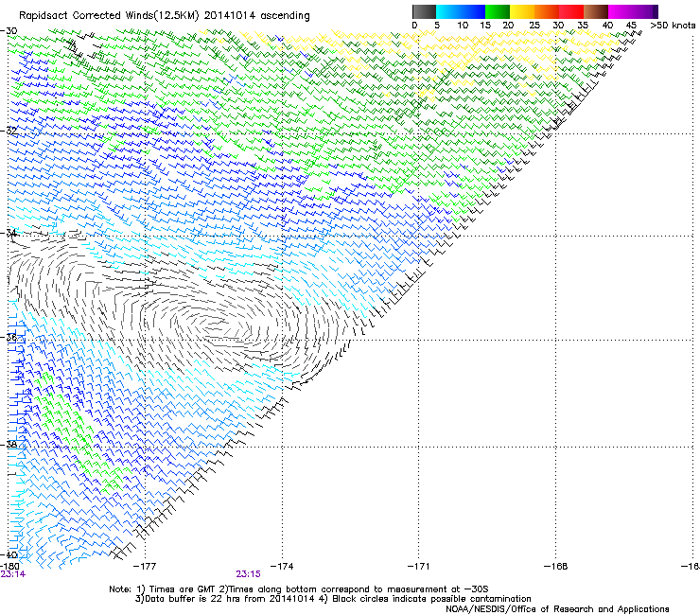Click the purple time stamp '23:14'
Viewport: 700px width, 615px height.
(x=13, y=574)
